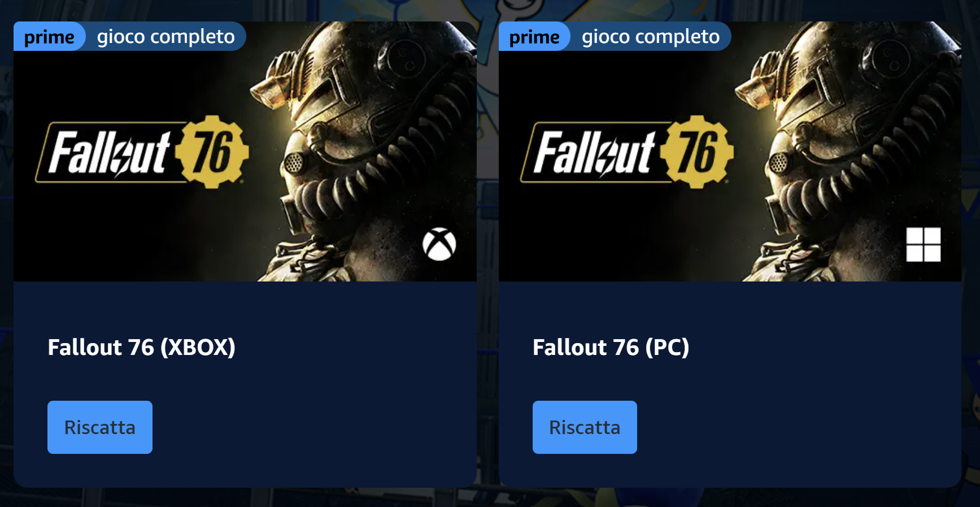Click the Fallout wordmark logo on the XBOX card
This screenshot has height=507, width=980.
coord(109,153)
